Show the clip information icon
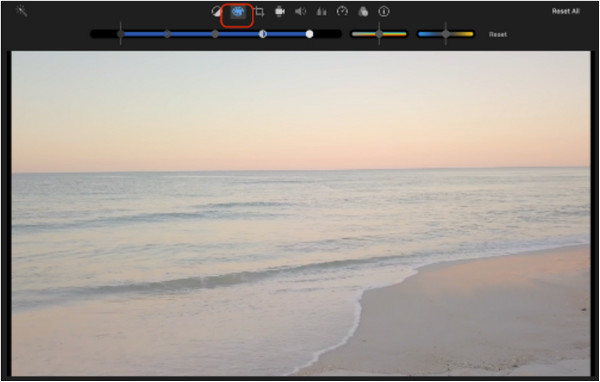This screenshot has width=600, height=382. [x=384, y=11]
